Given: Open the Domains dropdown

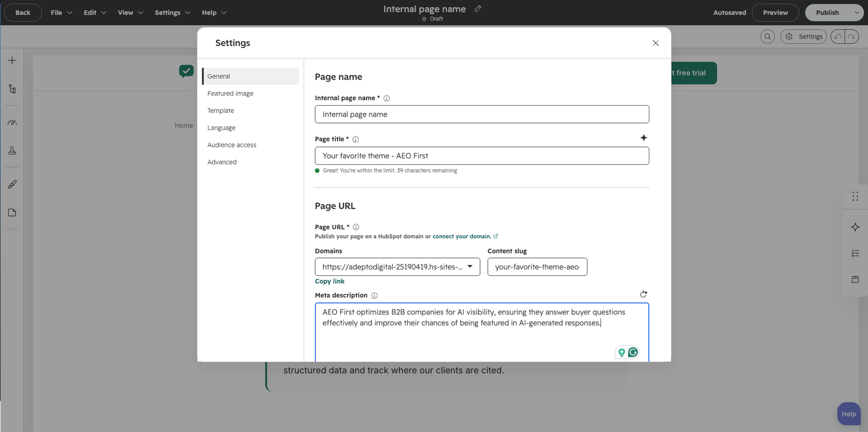Looking at the screenshot, I should (x=397, y=267).
